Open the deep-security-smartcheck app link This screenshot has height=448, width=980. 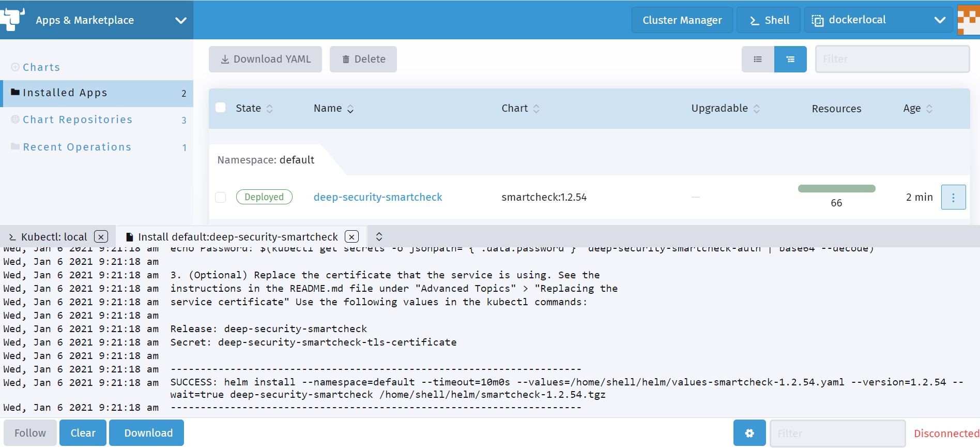[378, 197]
